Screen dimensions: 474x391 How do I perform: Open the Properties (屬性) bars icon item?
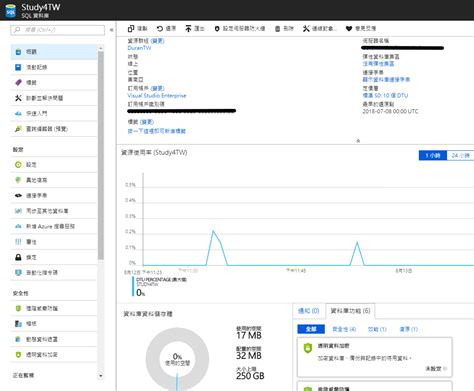click(x=54, y=242)
